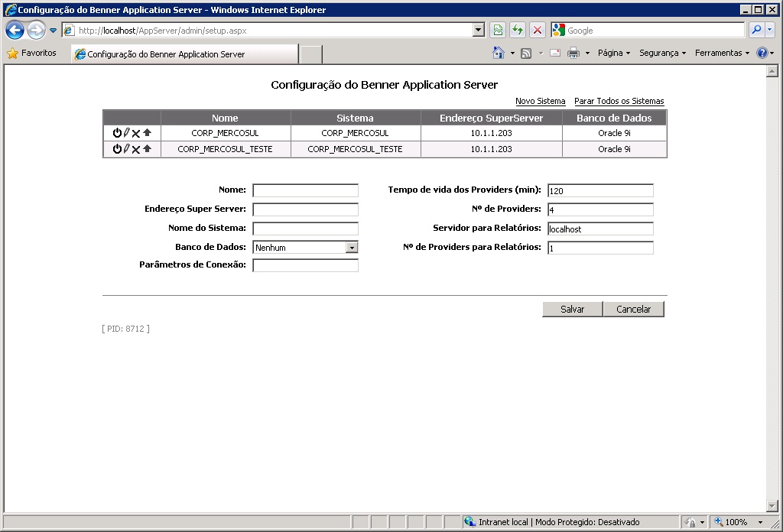This screenshot has width=783, height=532.
Task: Click Novo Sistema link
Action: click(x=540, y=101)
